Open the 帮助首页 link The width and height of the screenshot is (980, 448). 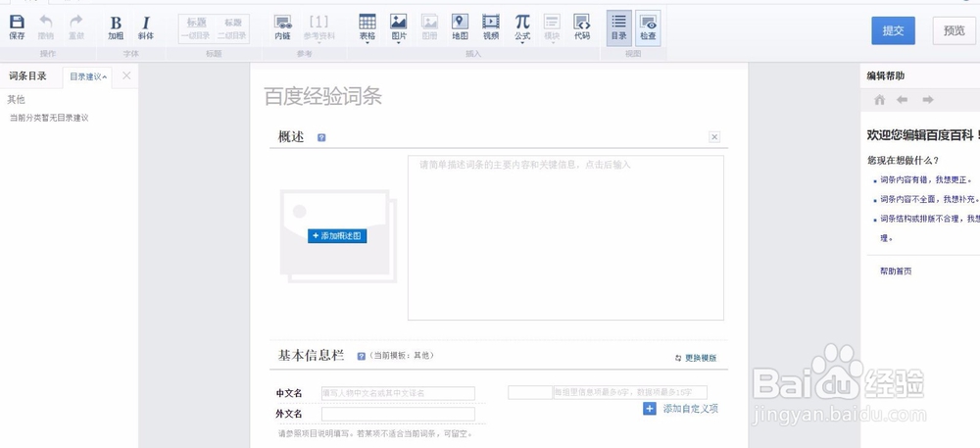click(896, 272)
